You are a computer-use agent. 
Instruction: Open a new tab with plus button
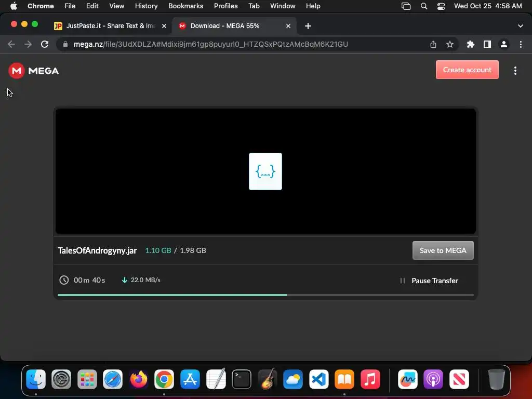pos(308,26)
